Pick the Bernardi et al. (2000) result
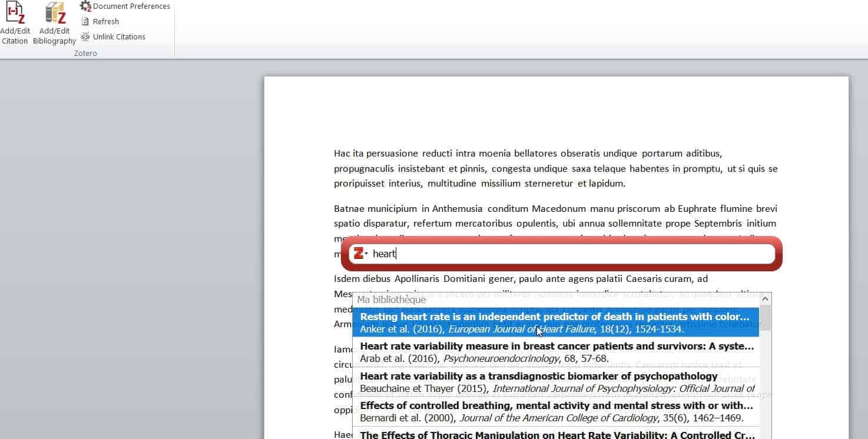Screen dimensions: 868x439 [x=556, y=411]
